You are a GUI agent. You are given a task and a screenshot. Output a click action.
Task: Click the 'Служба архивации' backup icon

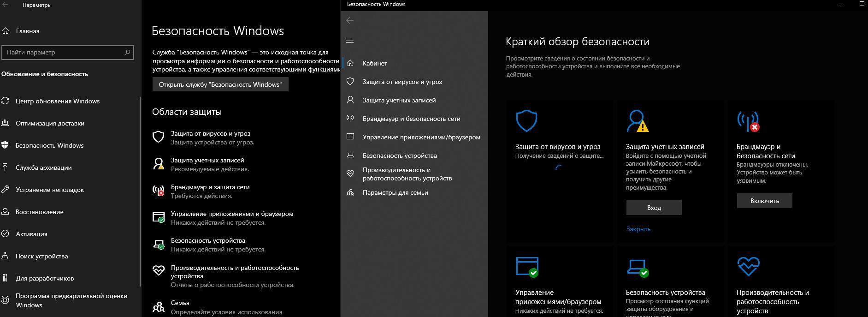tap(6, 167)
